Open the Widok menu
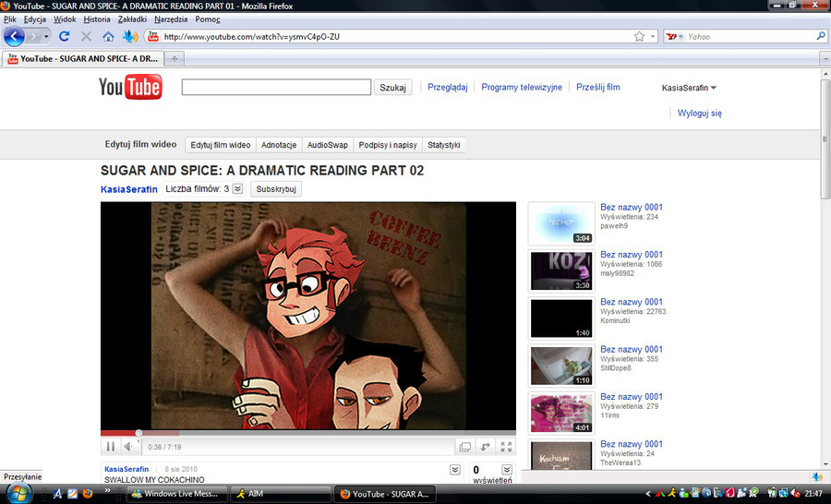This screenshot has width=831, height=504. [65, 19]
